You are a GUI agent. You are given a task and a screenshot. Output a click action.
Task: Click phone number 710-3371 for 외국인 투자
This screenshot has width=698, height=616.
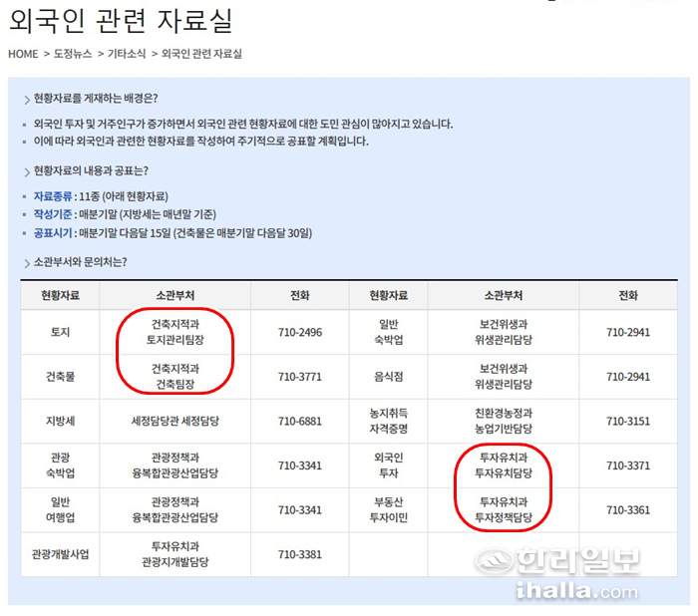click(627, 465)
